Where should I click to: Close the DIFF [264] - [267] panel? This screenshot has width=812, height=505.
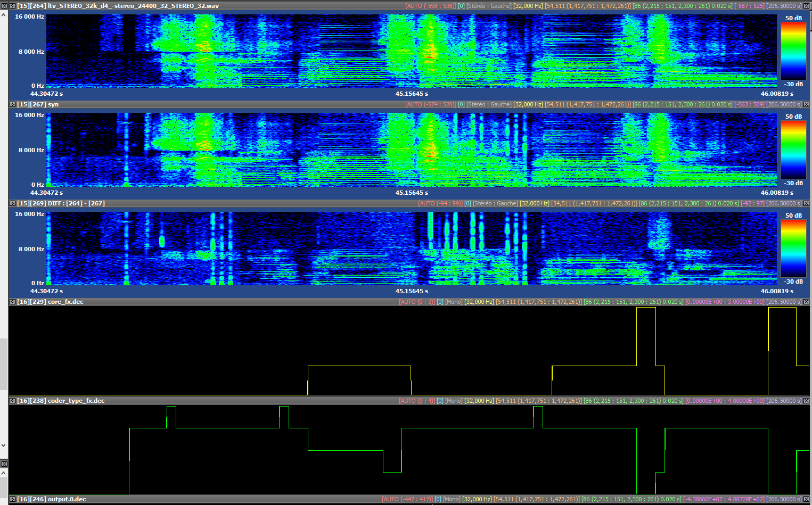806,203
